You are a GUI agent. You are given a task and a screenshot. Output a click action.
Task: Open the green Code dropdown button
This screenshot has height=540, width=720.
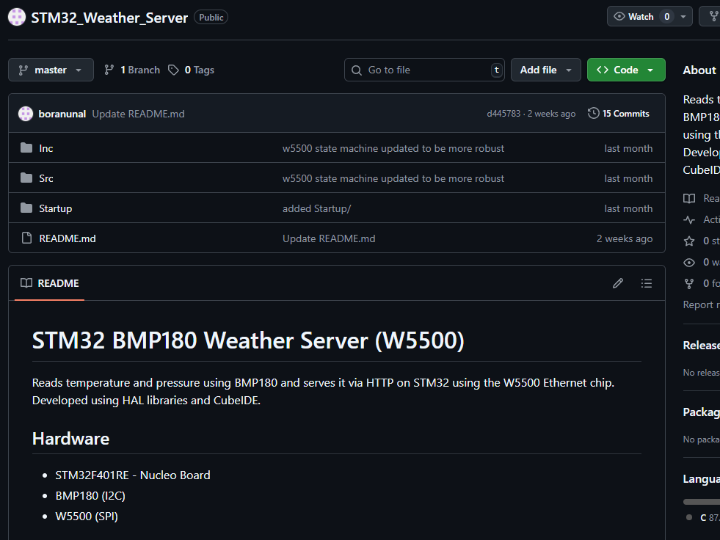click(626, 70)
